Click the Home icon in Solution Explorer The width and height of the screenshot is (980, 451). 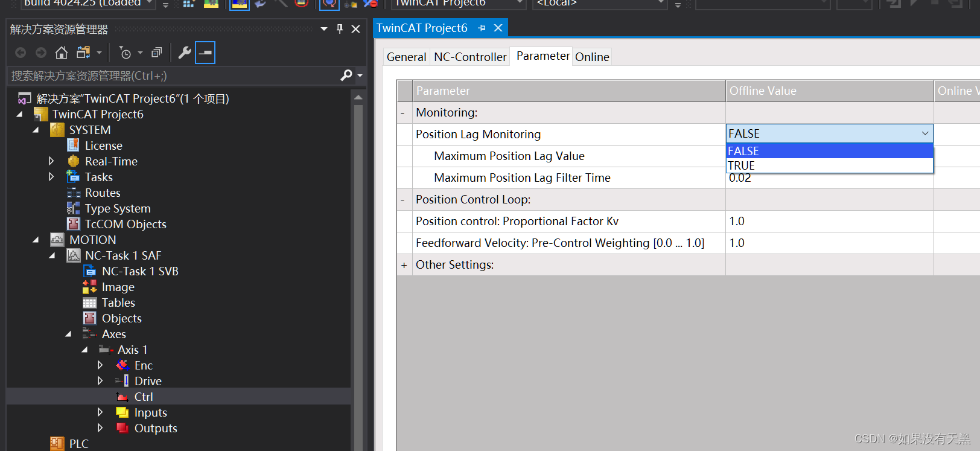61,53
